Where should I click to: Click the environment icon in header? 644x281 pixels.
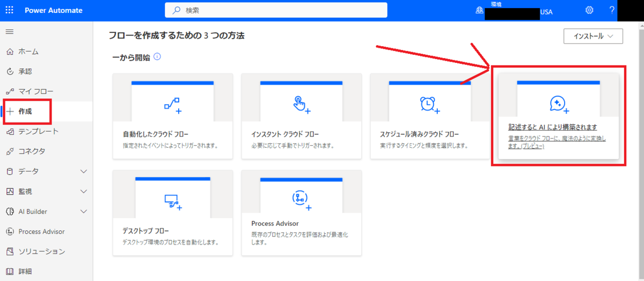coord(479,11)
